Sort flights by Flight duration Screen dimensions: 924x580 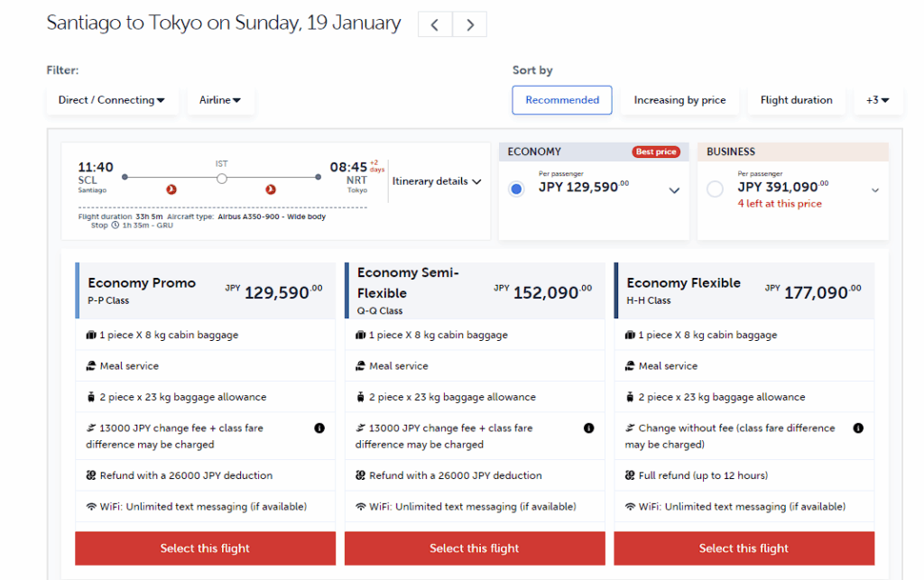[796, 100]
